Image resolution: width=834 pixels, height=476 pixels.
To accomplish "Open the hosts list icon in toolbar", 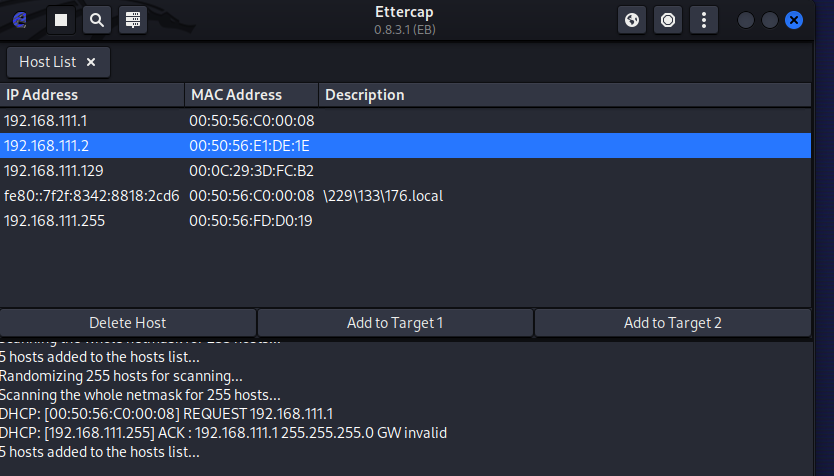I will (133, 20).
